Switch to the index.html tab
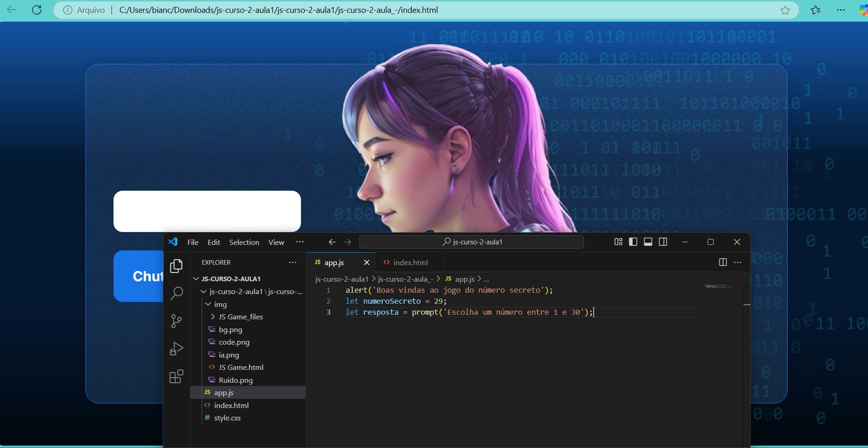Screen dimensions: 868x448 [410, 262]
